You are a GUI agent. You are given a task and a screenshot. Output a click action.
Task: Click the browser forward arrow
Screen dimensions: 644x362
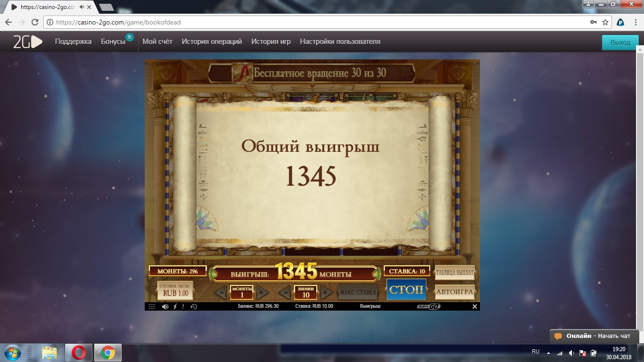(x=22, y=22)
